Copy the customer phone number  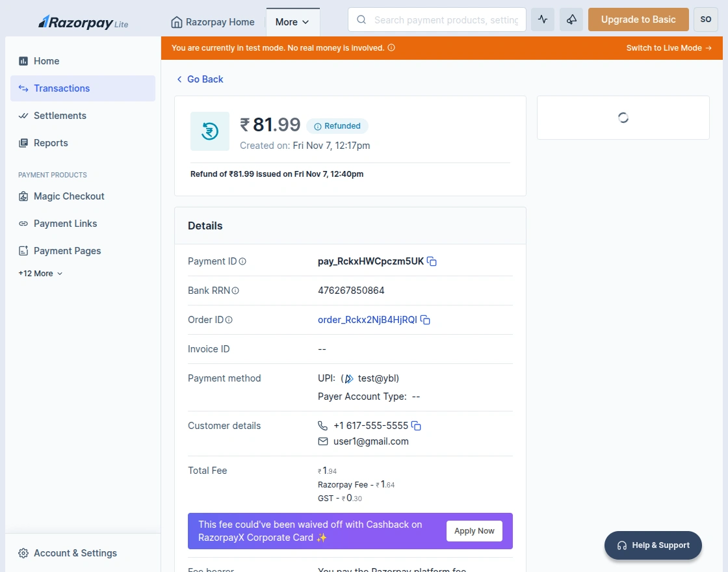coord(416,425)
